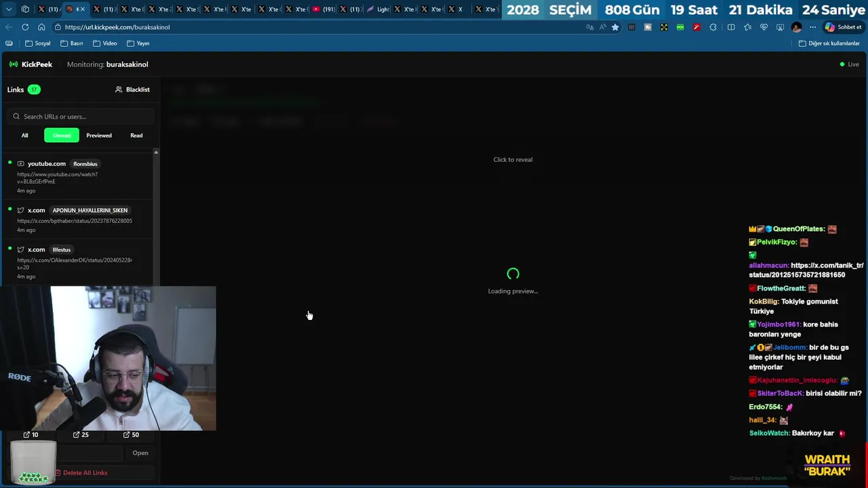Click the red extension icon in toolbar
Viewport: 868px width, 488px height.
(696, 27)
